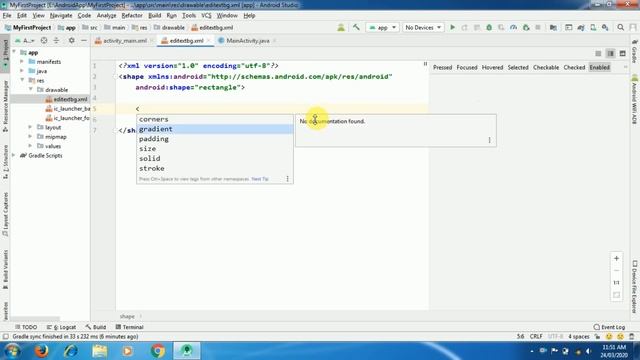Click the zoom to fit preview icon

(616, 295)
